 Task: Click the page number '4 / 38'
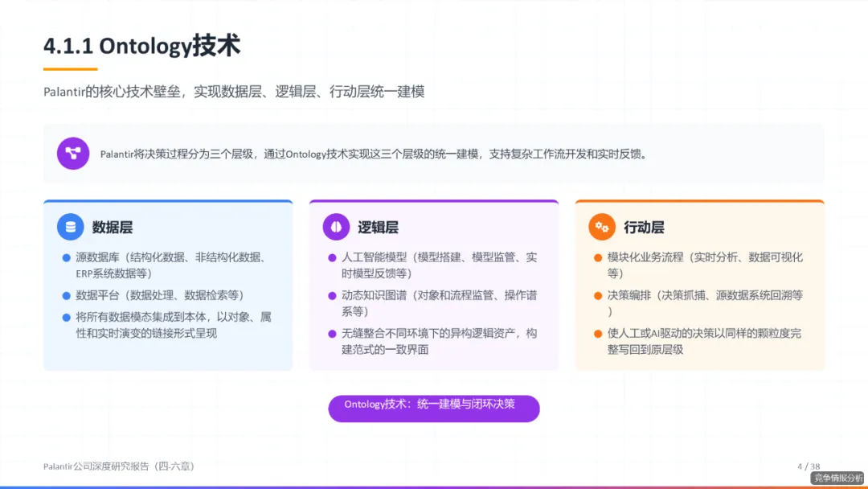(x=809, y=466)
